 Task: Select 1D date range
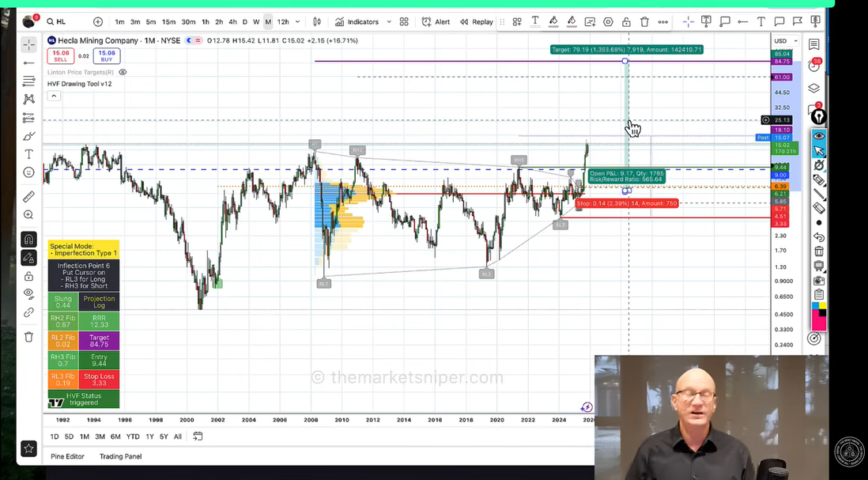point(55,437)
